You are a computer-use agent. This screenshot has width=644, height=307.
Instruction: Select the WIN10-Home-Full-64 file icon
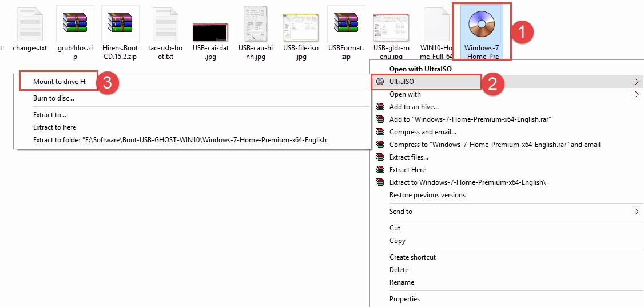click(436, 24)
